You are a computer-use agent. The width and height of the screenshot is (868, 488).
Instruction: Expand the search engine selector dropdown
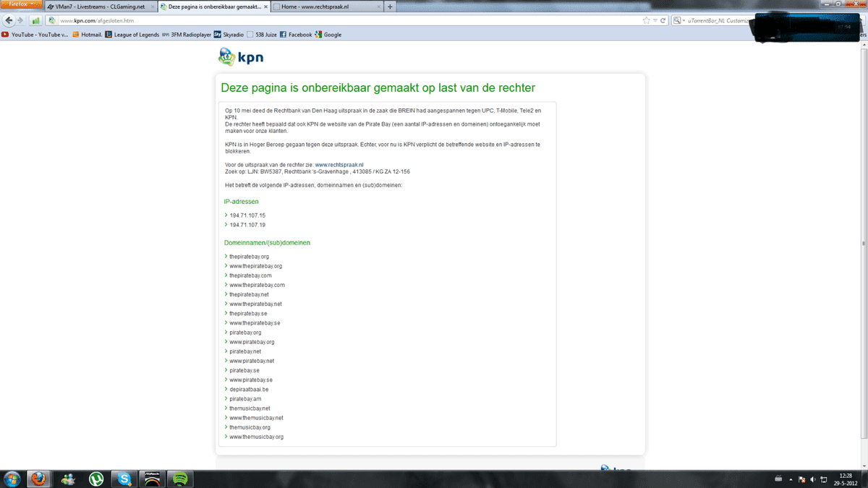coord(680,20)
